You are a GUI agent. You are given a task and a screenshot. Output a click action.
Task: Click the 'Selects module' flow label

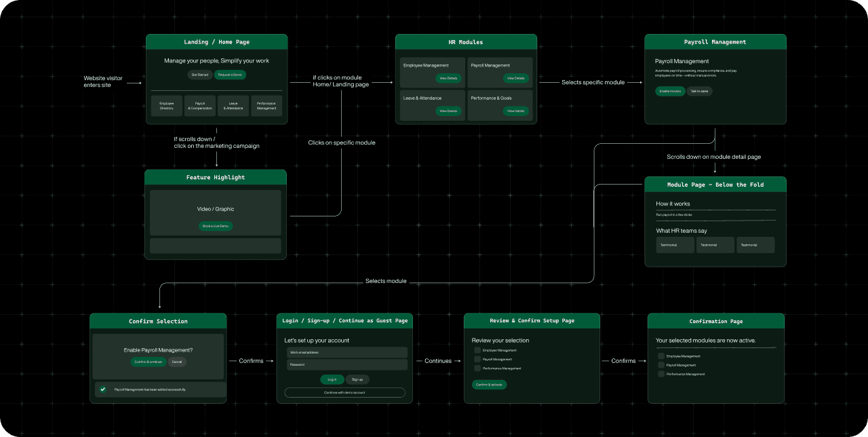[x=386, y=281]
